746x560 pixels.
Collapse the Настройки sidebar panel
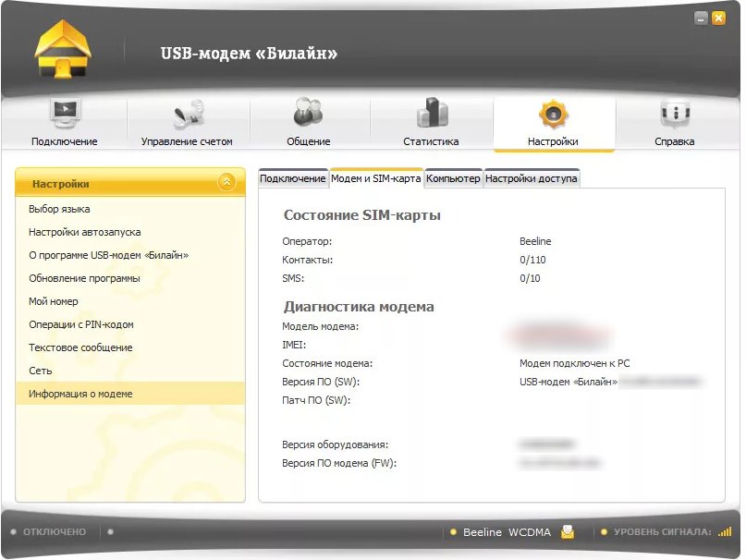coord(226,183)
